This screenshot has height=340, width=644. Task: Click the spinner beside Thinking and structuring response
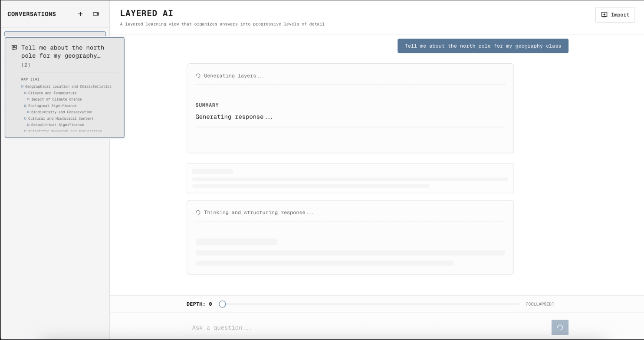198,212
